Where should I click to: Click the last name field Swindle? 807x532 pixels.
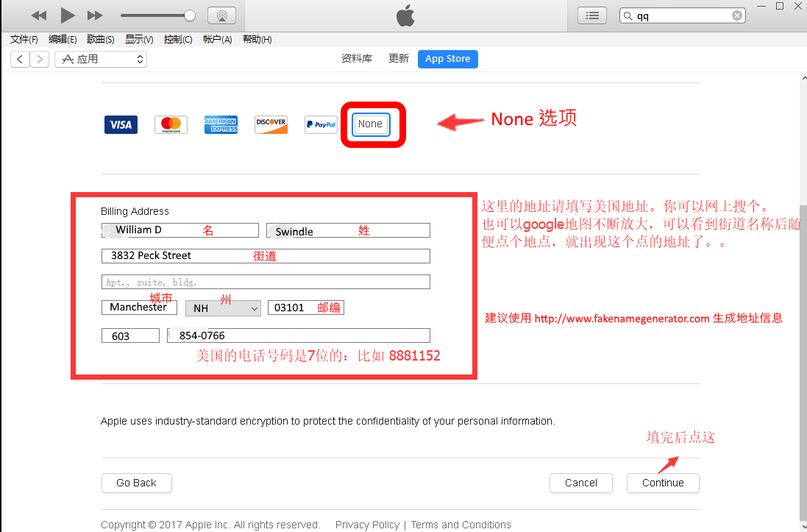pyautogui.click(x=348, y=230)
